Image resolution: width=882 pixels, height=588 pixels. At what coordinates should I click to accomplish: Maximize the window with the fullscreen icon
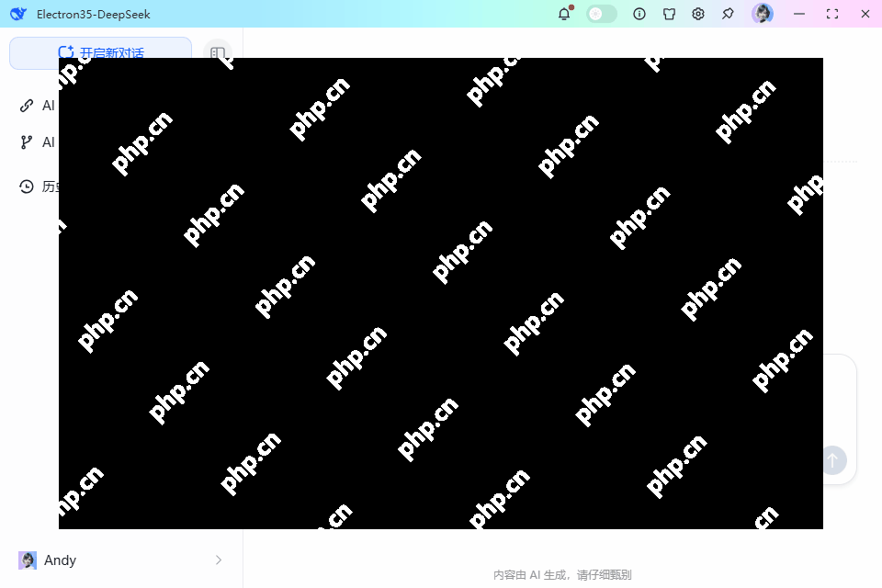[x=832, y=14]
